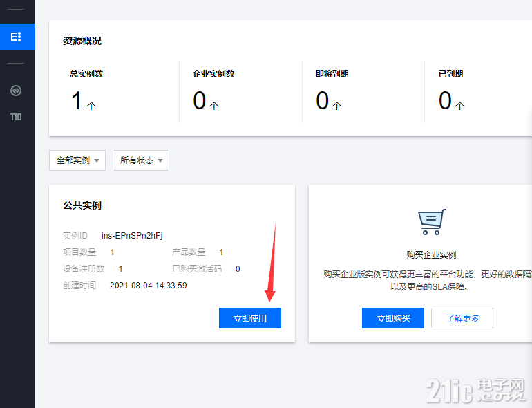Click the 即将到期 label
Screen dimensions: 532x408
332,74
